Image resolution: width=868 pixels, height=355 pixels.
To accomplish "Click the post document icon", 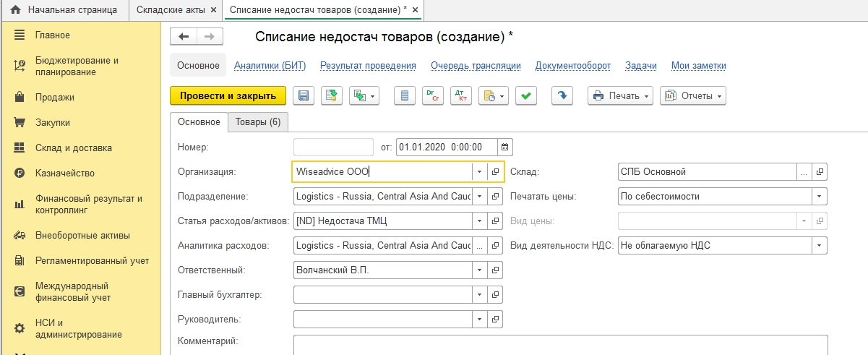I will (x=332, y=96).
